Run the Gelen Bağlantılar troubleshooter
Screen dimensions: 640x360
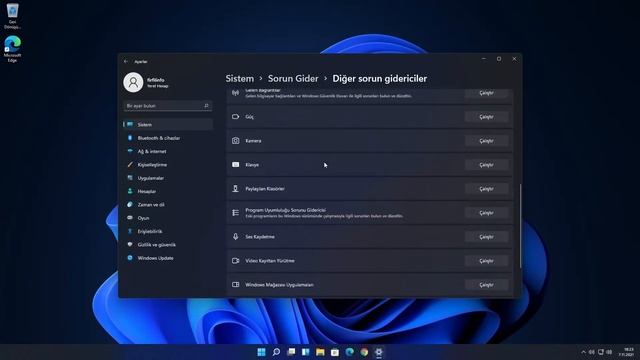click(x=486, y=93)
